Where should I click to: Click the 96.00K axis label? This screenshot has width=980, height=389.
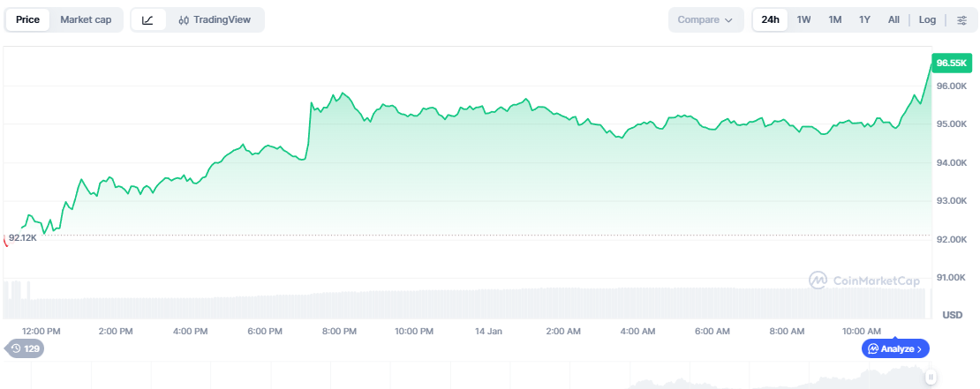(951, 86)
